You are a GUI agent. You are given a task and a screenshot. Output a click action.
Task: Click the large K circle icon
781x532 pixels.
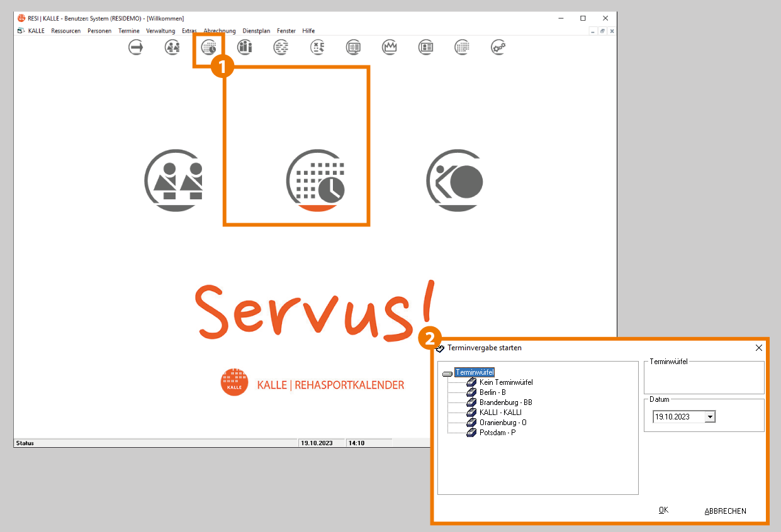[454, 180]
